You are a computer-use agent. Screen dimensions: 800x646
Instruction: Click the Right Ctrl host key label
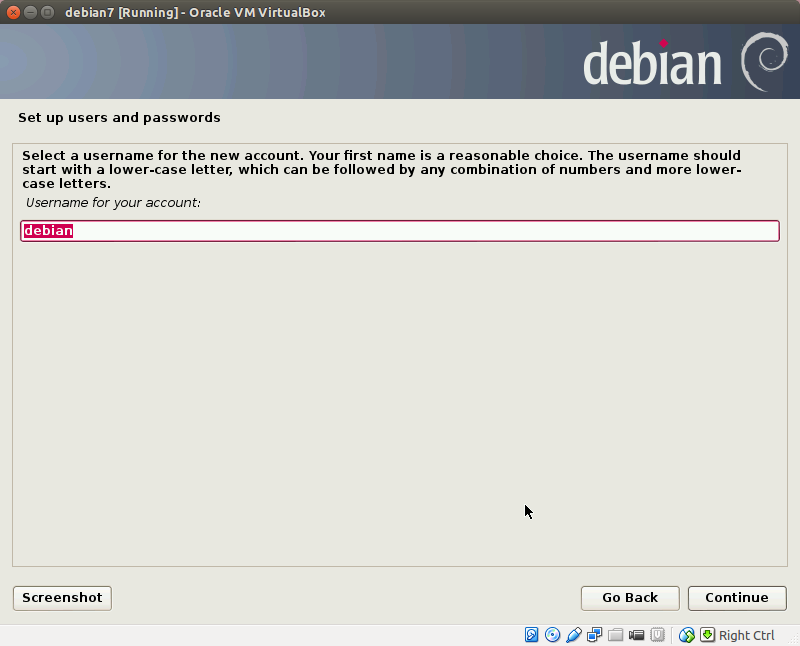pyautogui.click(x=746, y=635)
